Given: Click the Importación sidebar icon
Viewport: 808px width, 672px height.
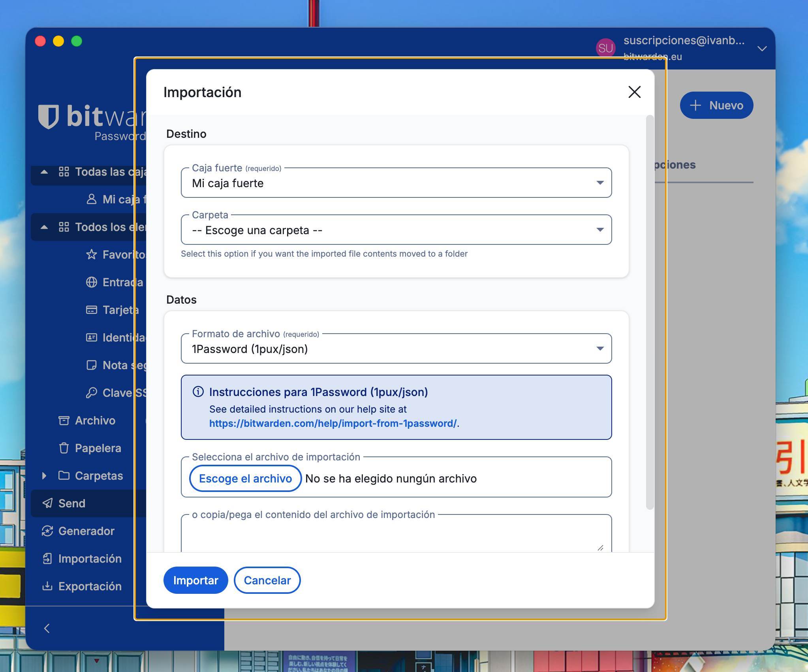Looking at the screenshot, I should 47,558.
